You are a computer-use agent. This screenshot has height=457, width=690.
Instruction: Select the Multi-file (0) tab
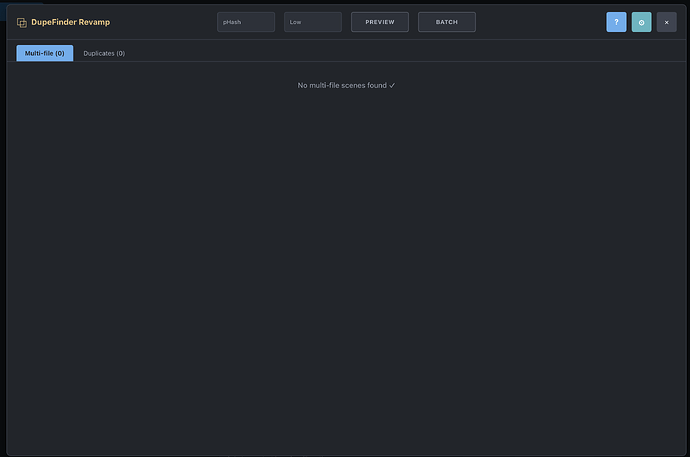pyautogui.click(x=45, y=53)
